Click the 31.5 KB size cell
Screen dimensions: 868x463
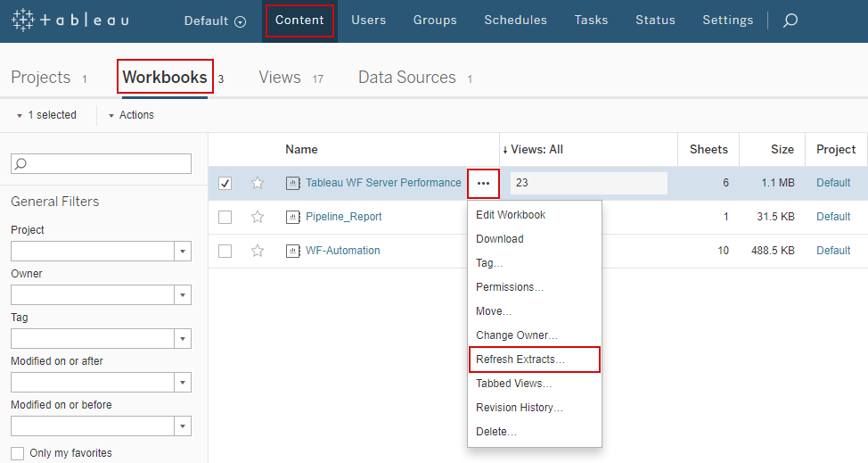[775, 217]
